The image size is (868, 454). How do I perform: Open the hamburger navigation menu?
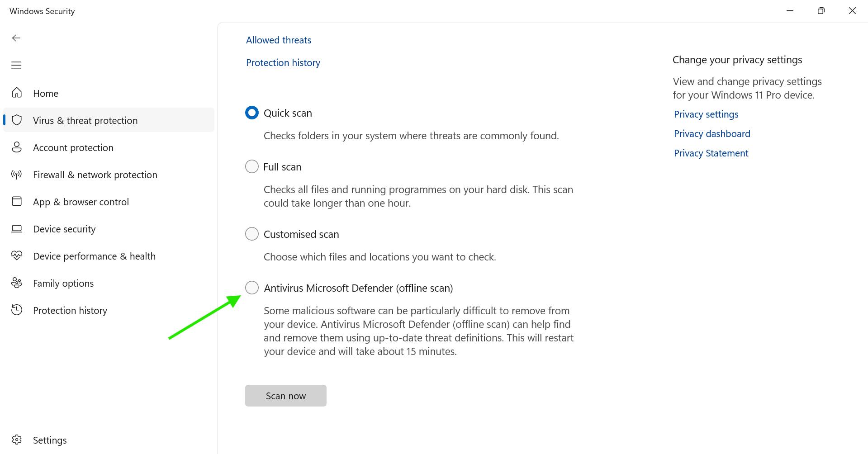pyautogui.click(x=16, y=65)
